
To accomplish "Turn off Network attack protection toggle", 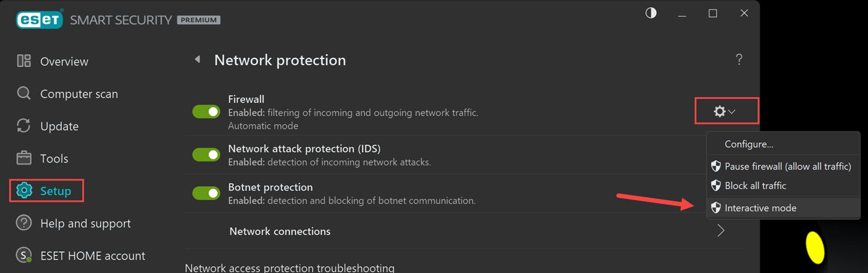I will (207, 155).
